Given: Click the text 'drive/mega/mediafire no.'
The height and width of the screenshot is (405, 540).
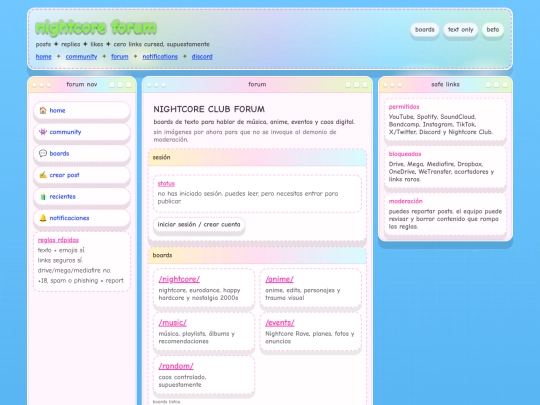Looking at the screenshot, I should coord(74,270).
